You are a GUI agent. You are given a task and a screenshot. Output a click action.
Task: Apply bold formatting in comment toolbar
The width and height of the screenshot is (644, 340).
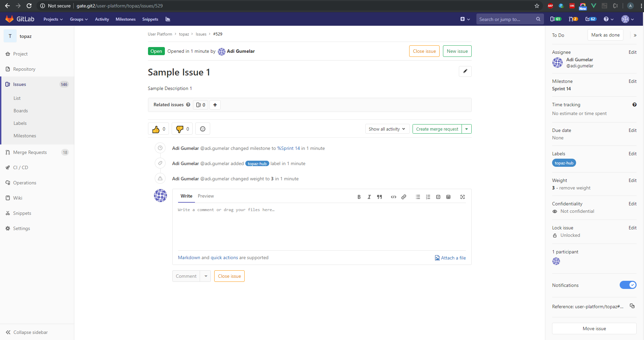coord(359,197)
